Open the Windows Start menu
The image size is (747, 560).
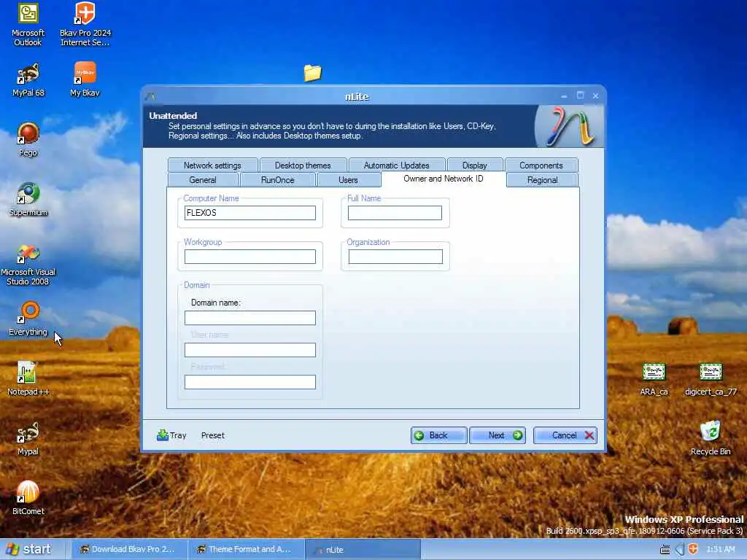pyautogui.click(x=28, y=549)
